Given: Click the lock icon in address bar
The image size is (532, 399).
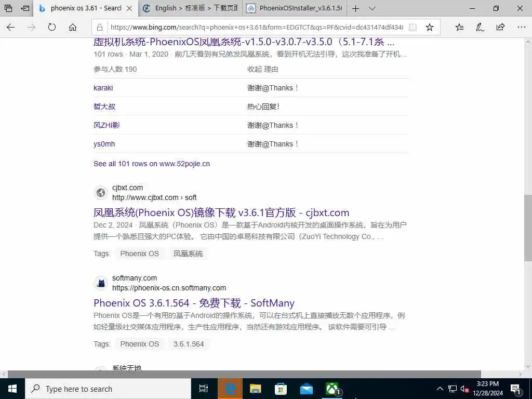Looking at the screenshot, I should pos(99,28).
